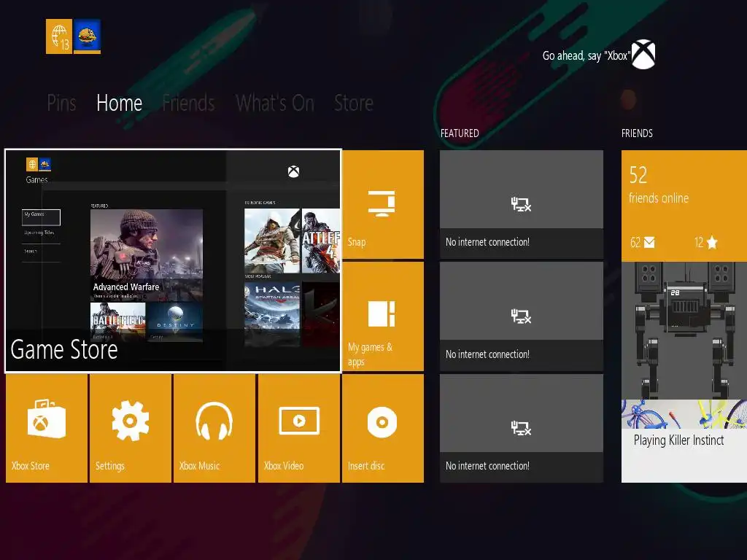Select the middle featured tile's no-connection icon
Viewport: 747px width, 560px height.
pyautogui.click(x=521, y=316)
